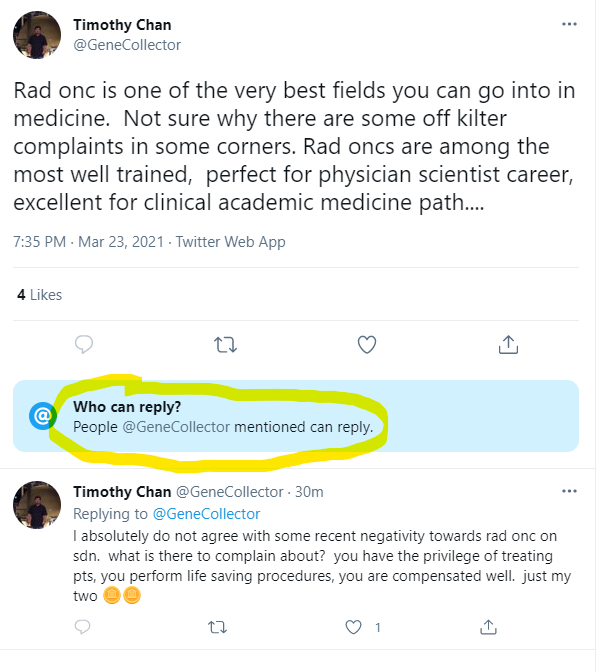The image size is (608, 672).
Task: Visit @GeneCollector handle under author name
Action: (127, 45)
